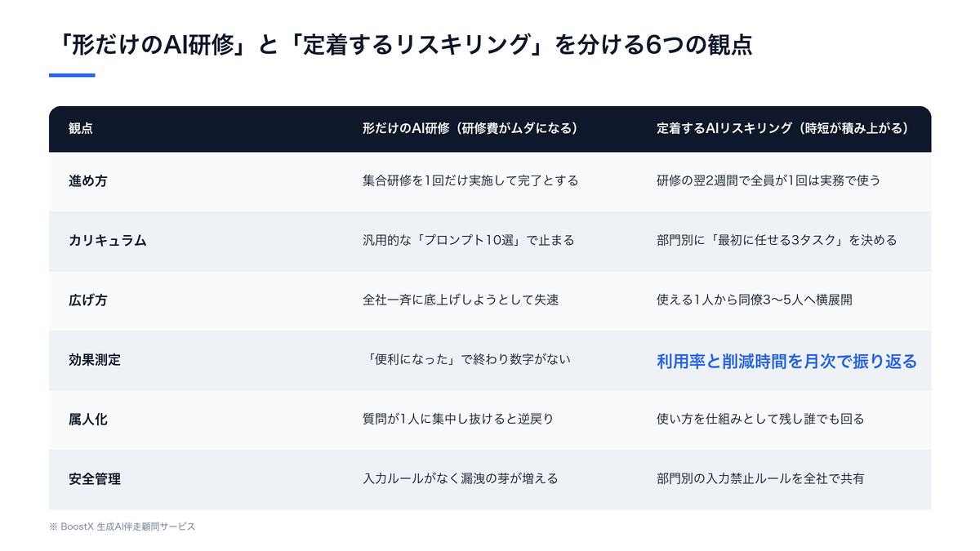The width and height of the screenshot is (980, 551).
Task: Select the 安全管理 row label
Action: (x=94, y=479)
